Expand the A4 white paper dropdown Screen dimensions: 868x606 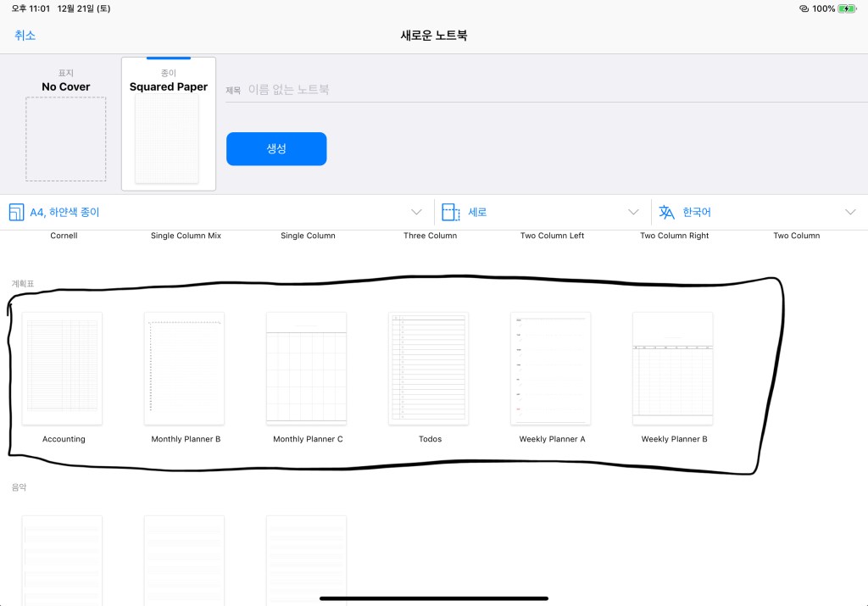point(416,212)
